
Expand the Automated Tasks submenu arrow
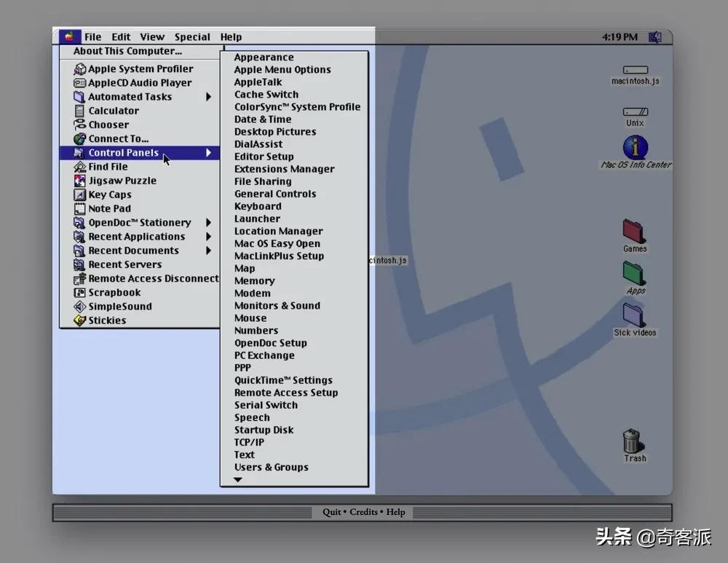click(208, 97)
